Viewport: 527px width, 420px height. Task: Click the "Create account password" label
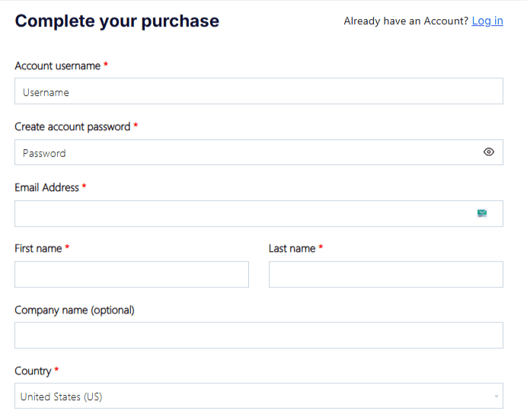click(x=72, y=127)
